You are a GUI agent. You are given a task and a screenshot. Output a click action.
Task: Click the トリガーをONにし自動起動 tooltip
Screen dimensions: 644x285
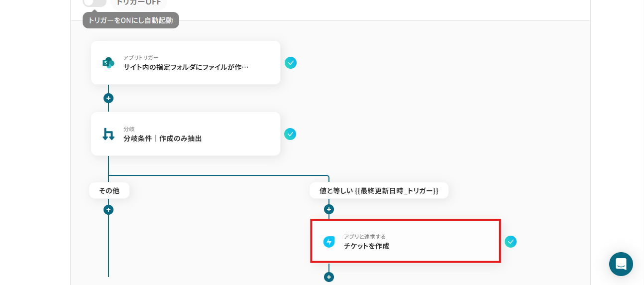point(130,20)
